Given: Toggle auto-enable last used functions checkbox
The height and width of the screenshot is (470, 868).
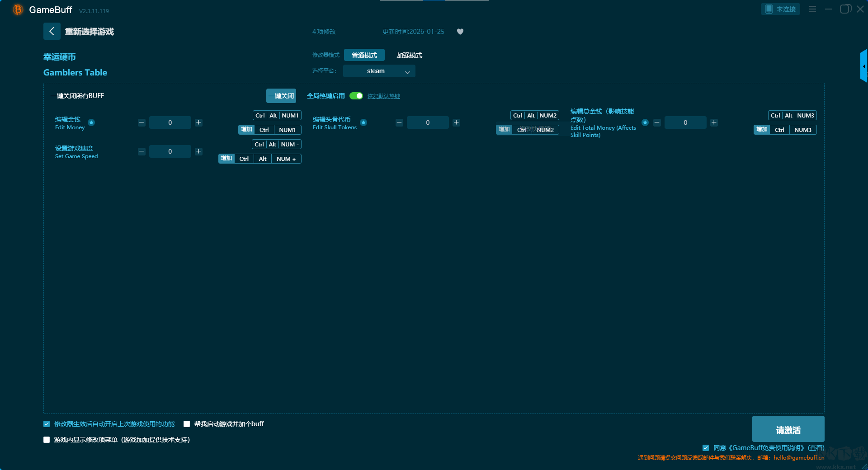Looking at the screenshot, I should (47, 424).
